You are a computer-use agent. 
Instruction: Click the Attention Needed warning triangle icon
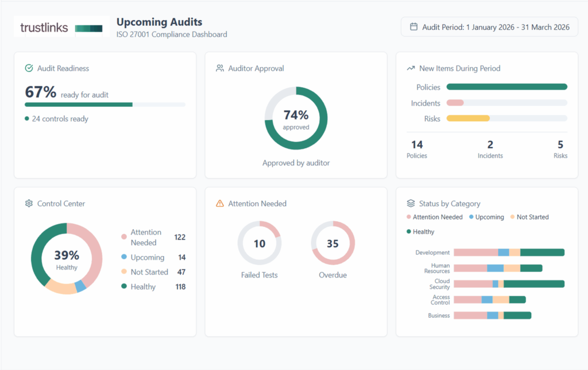tap(220, 203)
